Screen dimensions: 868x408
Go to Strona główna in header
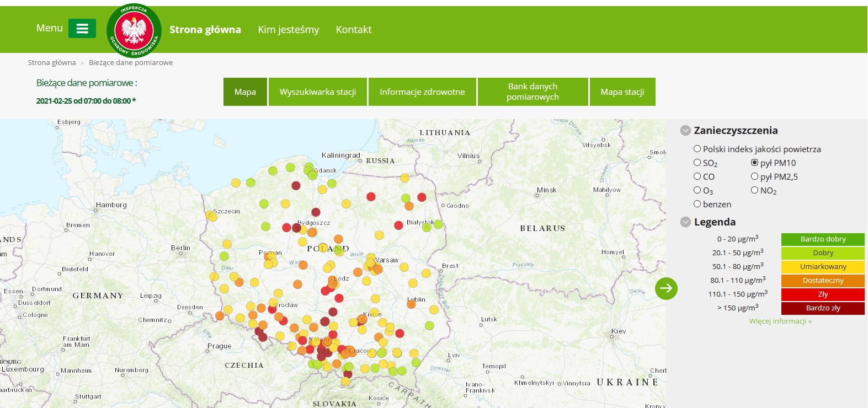[x=205, y=30]
